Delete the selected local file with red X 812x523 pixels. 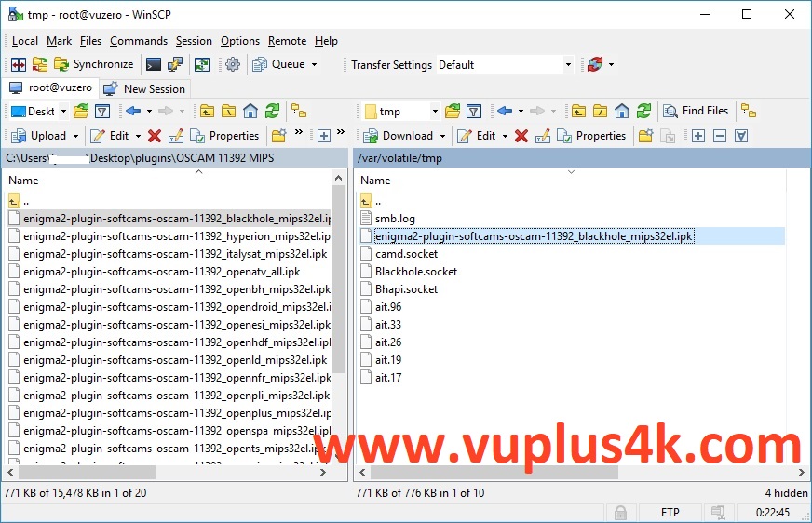[x=155, y=136]
